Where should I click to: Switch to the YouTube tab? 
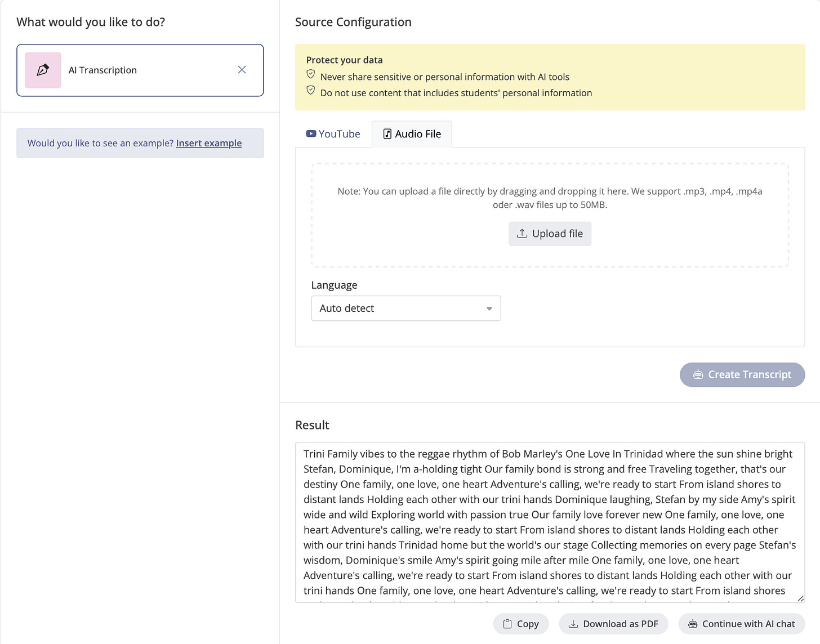click(x=333, y=134)
